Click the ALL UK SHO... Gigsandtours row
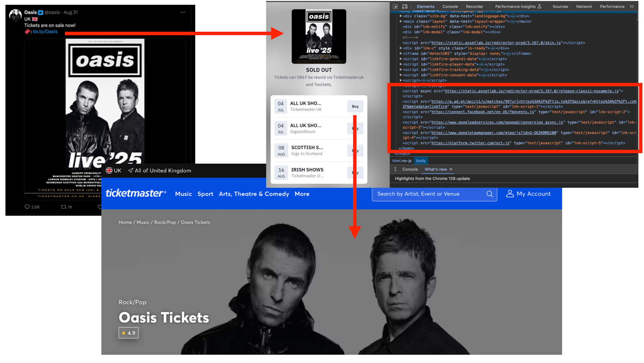 [x=319, y=128]
